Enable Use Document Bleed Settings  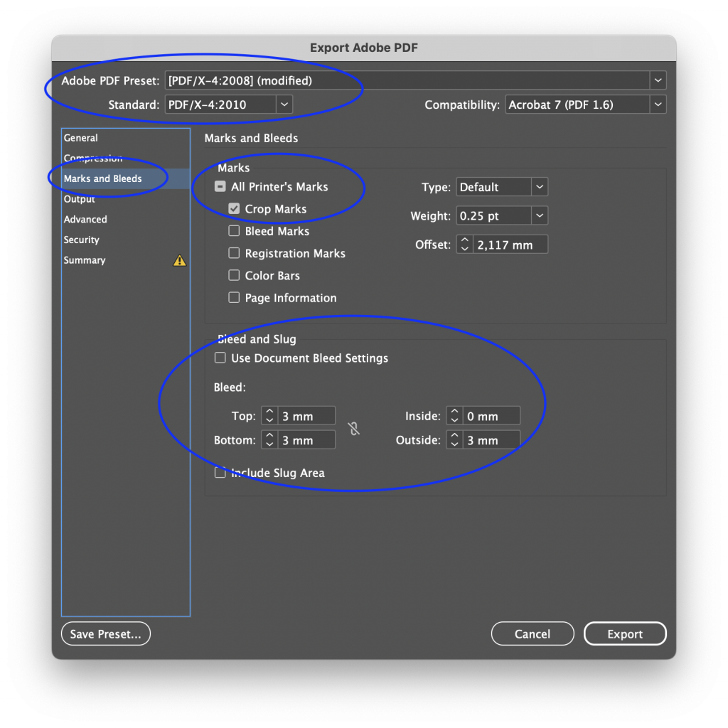pyautogui.click(x=220, y=358)
